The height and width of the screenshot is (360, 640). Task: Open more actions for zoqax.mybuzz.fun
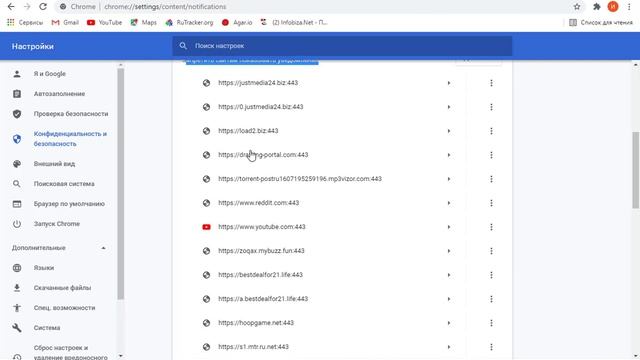pyautogui.click(x=491, y=251)
